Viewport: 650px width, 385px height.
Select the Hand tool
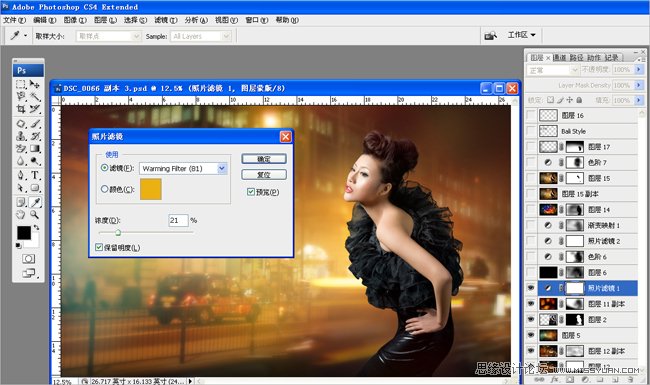click(x=21, y=214)
